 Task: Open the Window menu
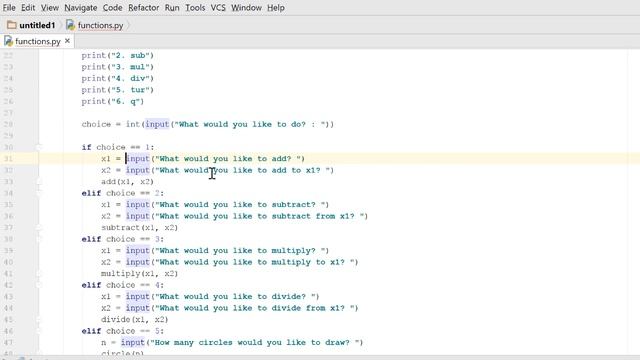coord(246,8)
